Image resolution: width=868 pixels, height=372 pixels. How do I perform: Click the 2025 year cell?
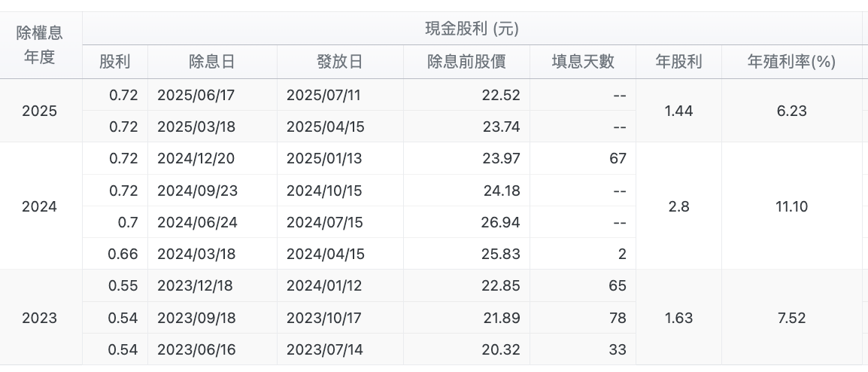coord(39,111)
